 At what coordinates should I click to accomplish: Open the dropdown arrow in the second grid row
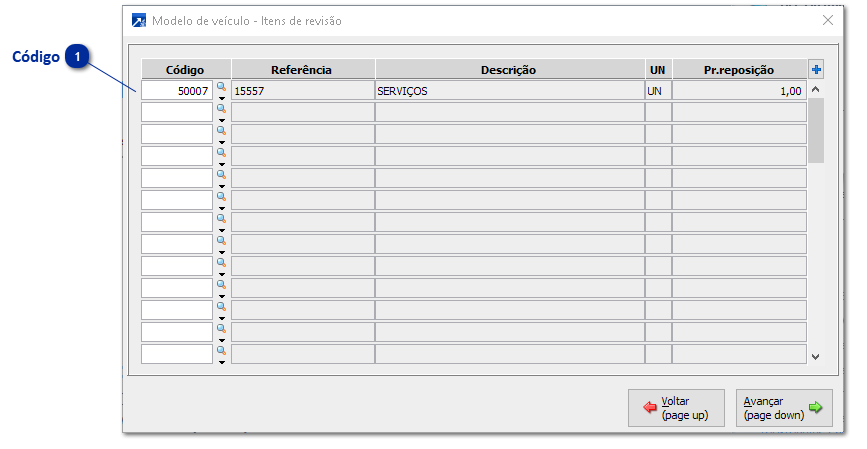[x=222, y=121]
